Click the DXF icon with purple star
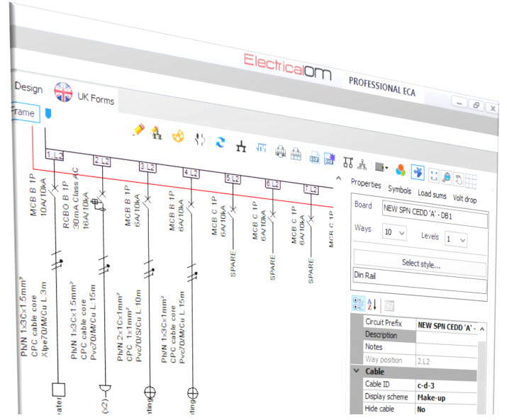 click(330, 159)
